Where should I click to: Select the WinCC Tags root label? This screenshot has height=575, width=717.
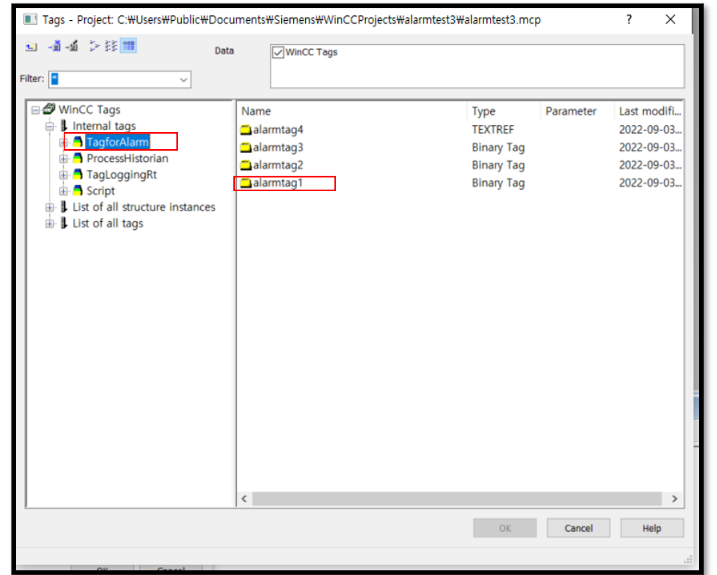(x=90, y=110)
